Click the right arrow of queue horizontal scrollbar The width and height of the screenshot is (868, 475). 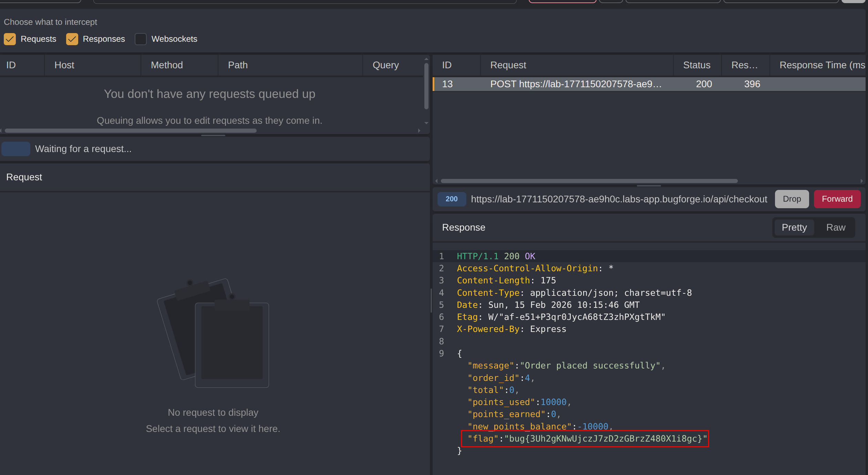point(419,131)
